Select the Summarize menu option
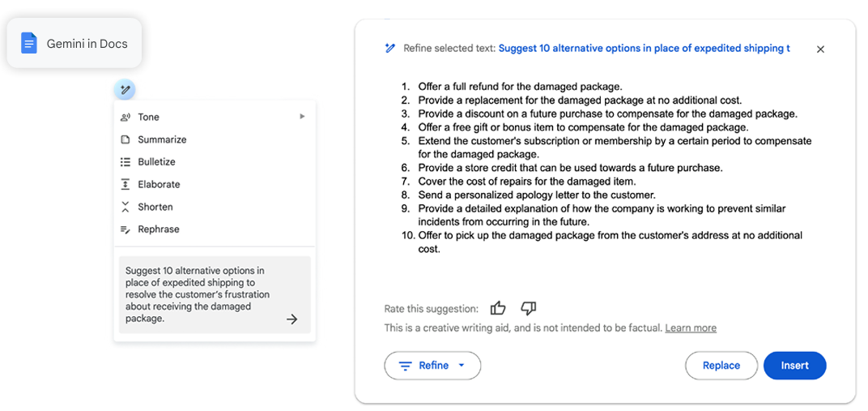This screenshot has height=411, width=868. 162,139
